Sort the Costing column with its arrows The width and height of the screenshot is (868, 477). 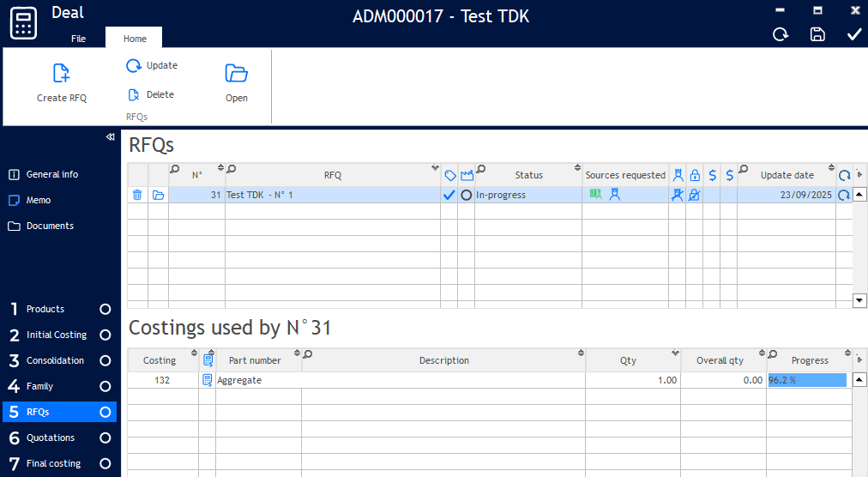point(194,353)
